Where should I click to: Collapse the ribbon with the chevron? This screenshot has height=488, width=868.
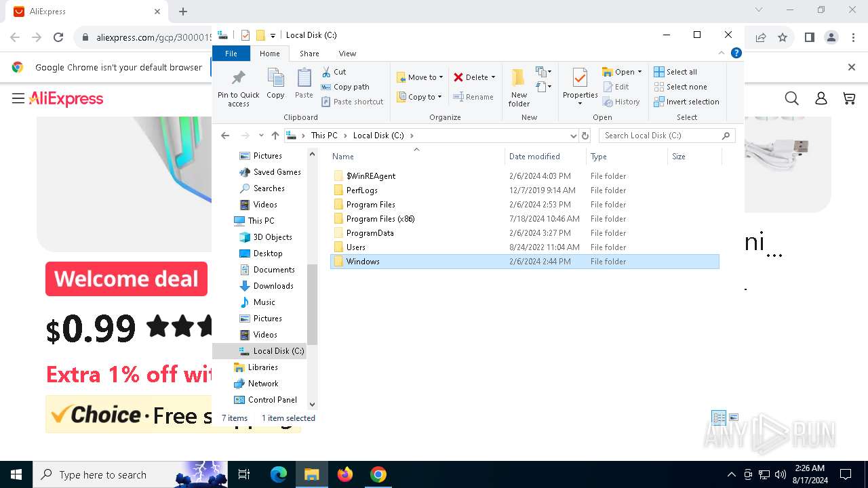[x=722, y=53]
